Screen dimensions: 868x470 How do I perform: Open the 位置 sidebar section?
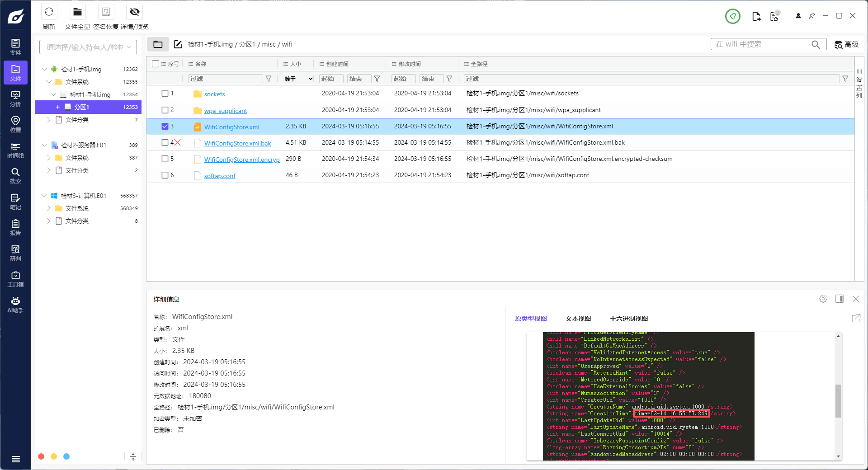(x=15, y=124)
